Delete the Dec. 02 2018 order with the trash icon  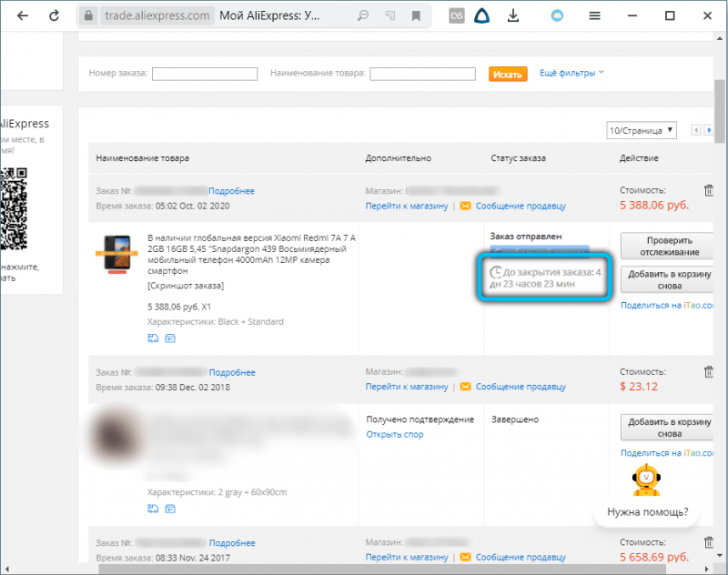pos(709,372)
